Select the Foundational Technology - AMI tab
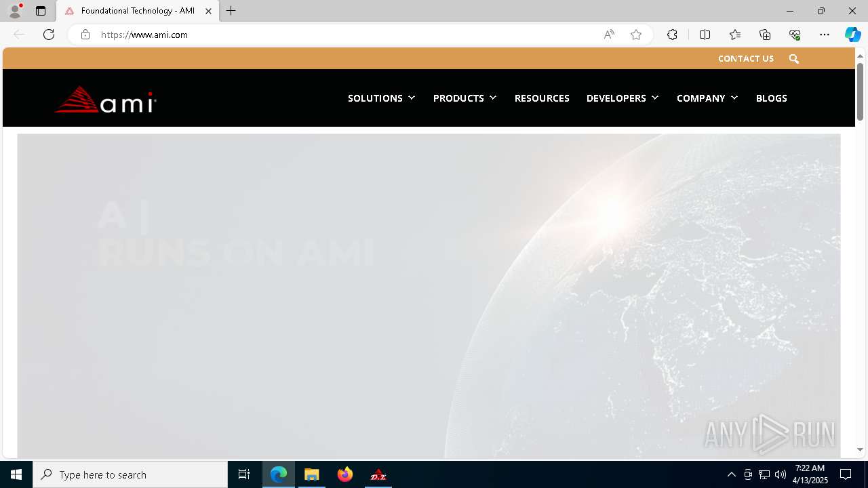The width and height of the screenshot is (868, 488). click(x=138, y=11)
